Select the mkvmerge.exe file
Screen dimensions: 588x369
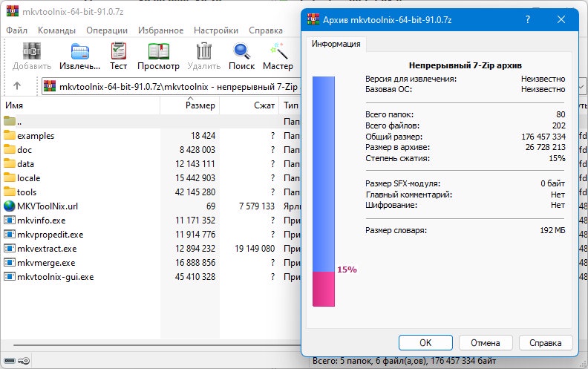[x=46, y=263]
